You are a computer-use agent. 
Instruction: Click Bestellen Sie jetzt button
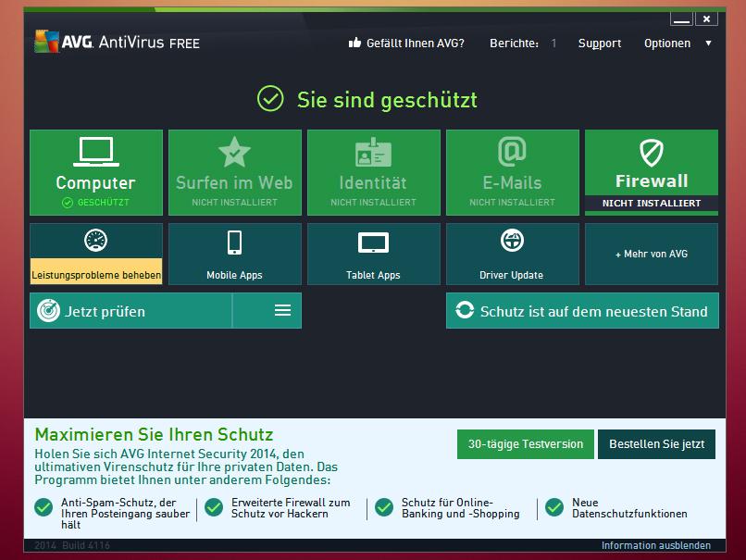click(656, 444)
